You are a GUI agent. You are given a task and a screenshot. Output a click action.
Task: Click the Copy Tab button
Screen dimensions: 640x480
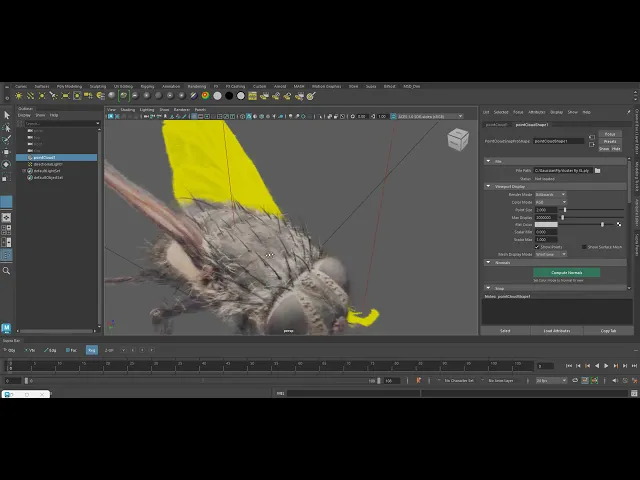click(608, 331)
